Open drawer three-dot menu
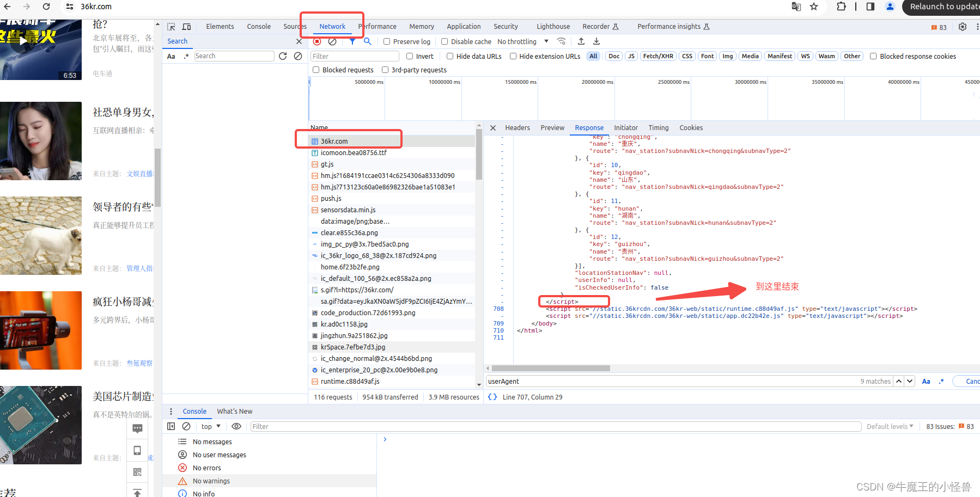This screenshot has height=497, width=980. [171, 412]
